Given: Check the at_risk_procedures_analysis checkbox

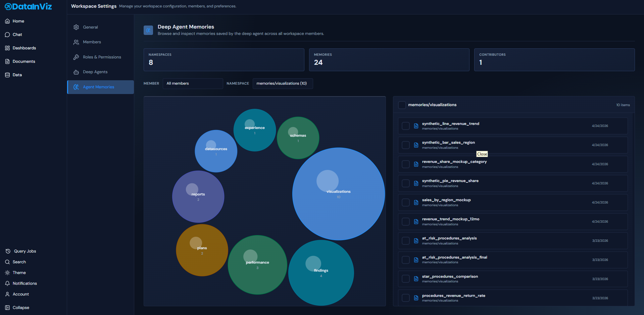Looking at the screenshot, I should [x=406, y=241].
